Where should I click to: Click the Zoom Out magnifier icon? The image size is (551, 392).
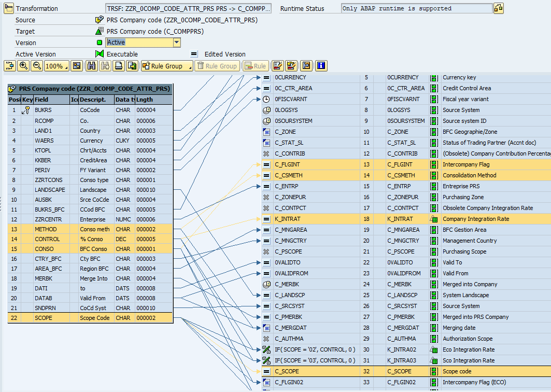37,66
